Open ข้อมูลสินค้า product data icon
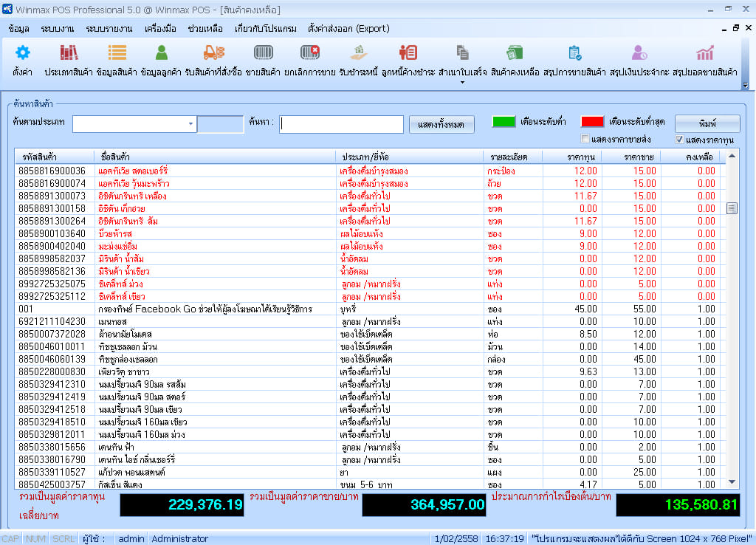The height and width of the screenshot is (545, 756). pyautogui.click(x=117, y=52)
